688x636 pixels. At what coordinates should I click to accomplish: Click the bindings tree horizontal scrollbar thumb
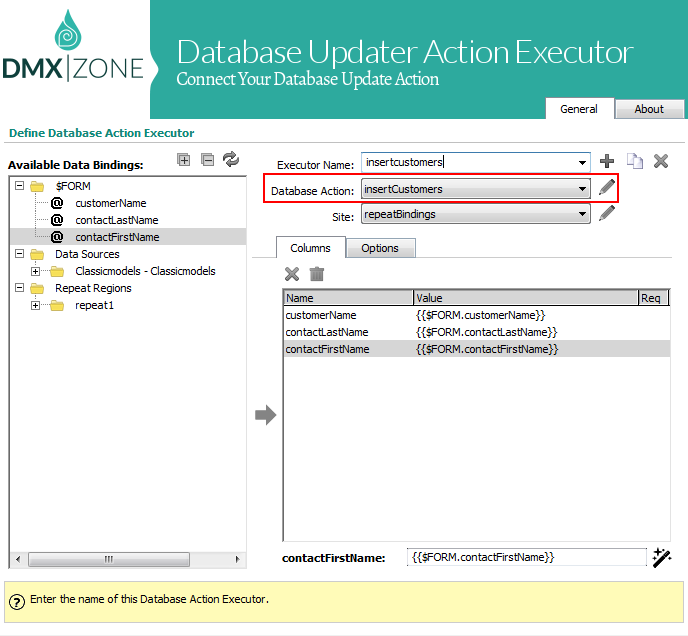pyautogui.click(x=109, y=559)
